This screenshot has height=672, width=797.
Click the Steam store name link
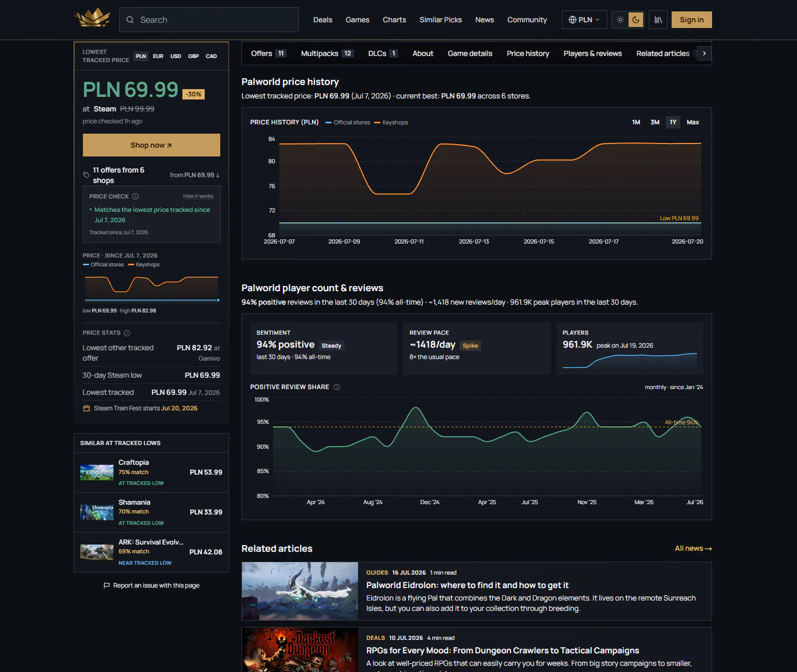point(105,109)
